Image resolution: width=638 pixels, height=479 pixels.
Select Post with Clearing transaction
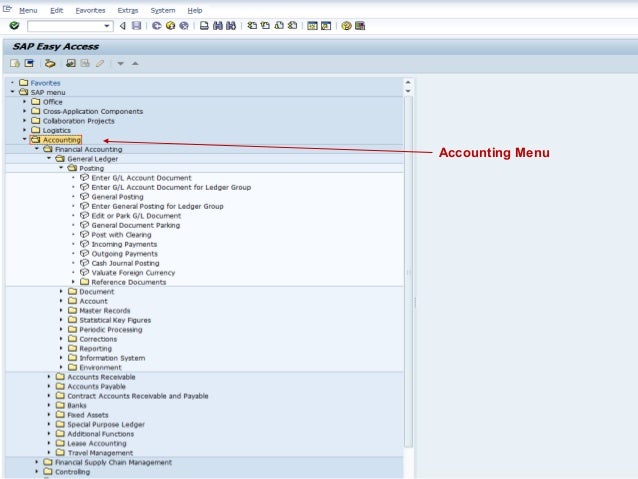coord(121,235)
